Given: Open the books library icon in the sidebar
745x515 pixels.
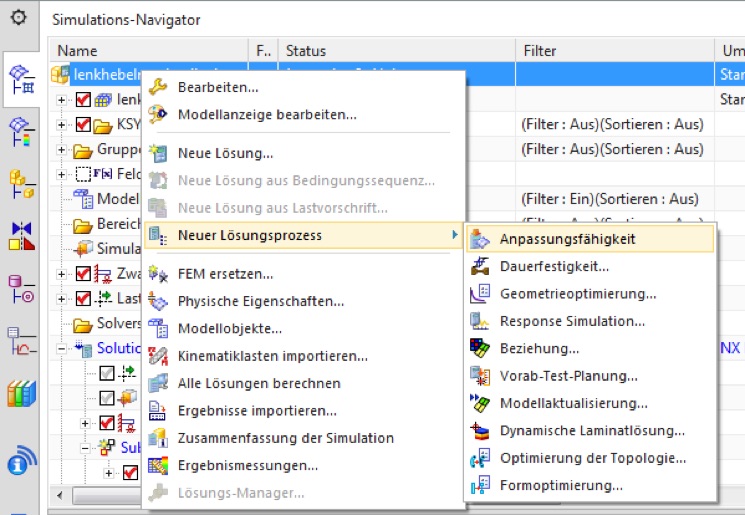Looking at the screenshot, I should 21,393.
